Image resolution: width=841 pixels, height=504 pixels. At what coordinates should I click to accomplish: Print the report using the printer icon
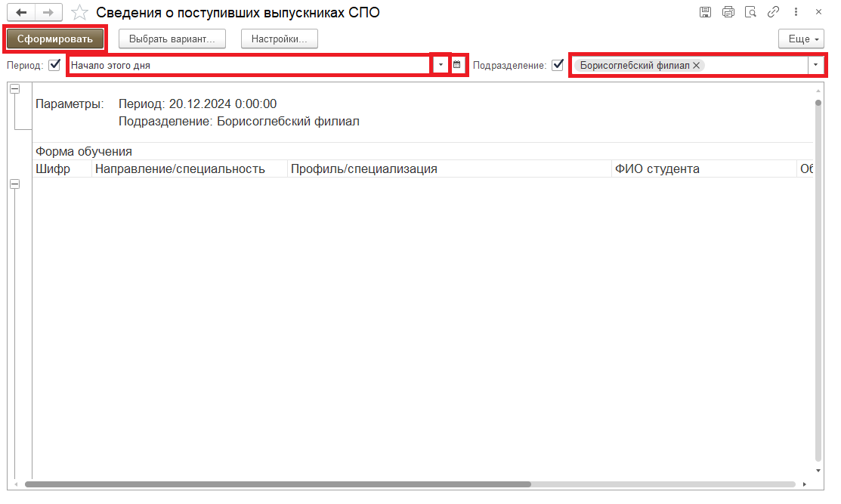pos(728,12)
